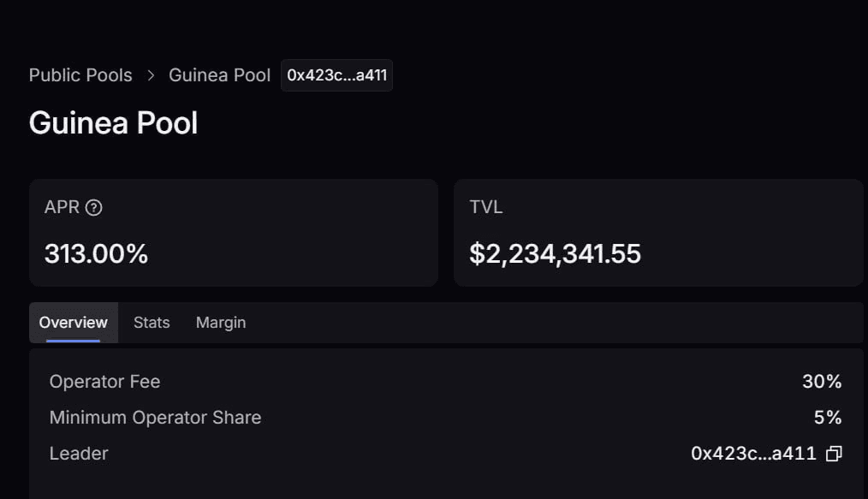Viewport: 868px width, 499px height.
Task: Open the Stats tab
Action: click(152, 323)
